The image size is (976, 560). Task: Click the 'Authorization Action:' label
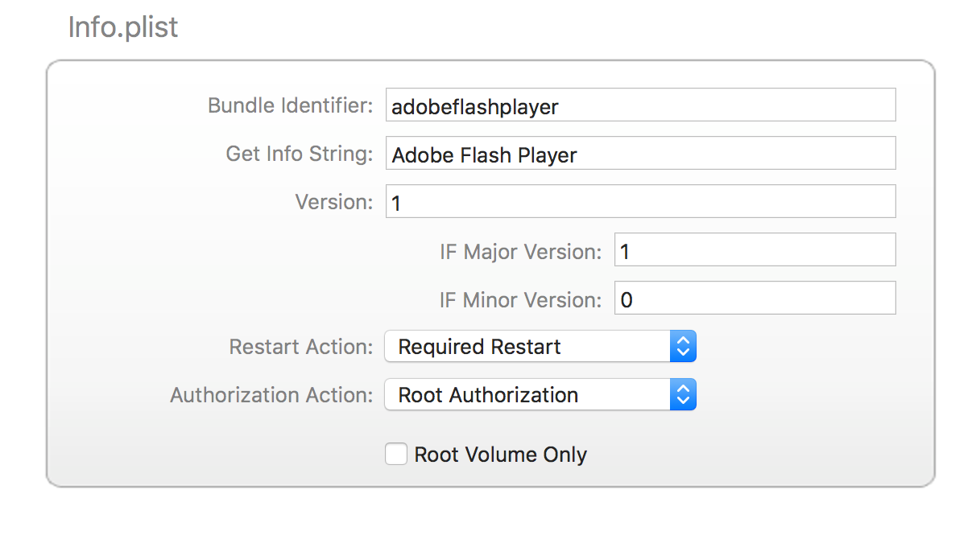[x=272, y=395]
